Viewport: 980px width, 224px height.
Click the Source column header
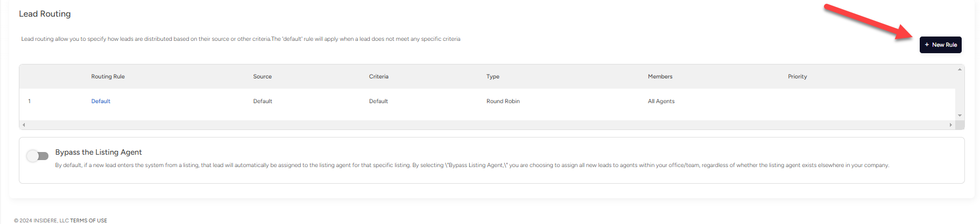pos(262,76)
